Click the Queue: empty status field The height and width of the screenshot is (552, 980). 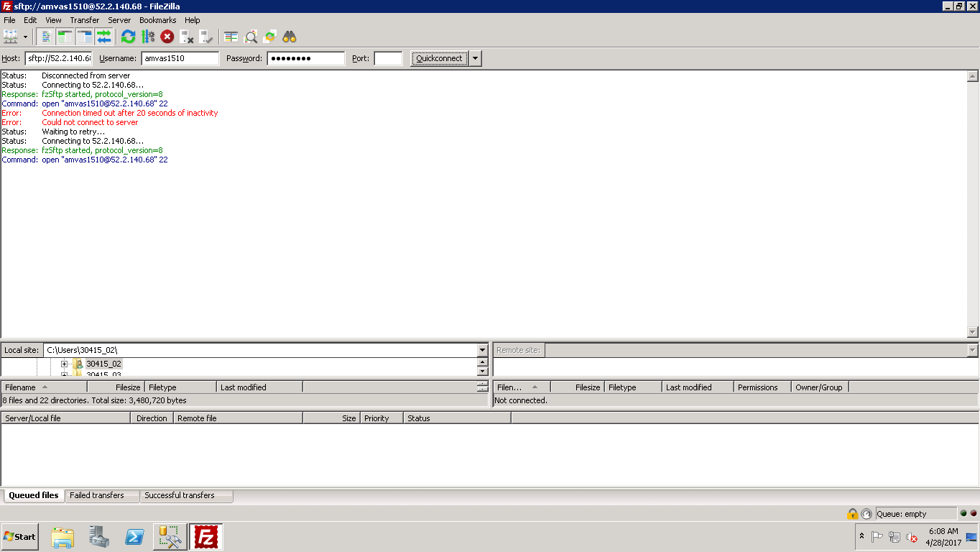tap(916, 514)
